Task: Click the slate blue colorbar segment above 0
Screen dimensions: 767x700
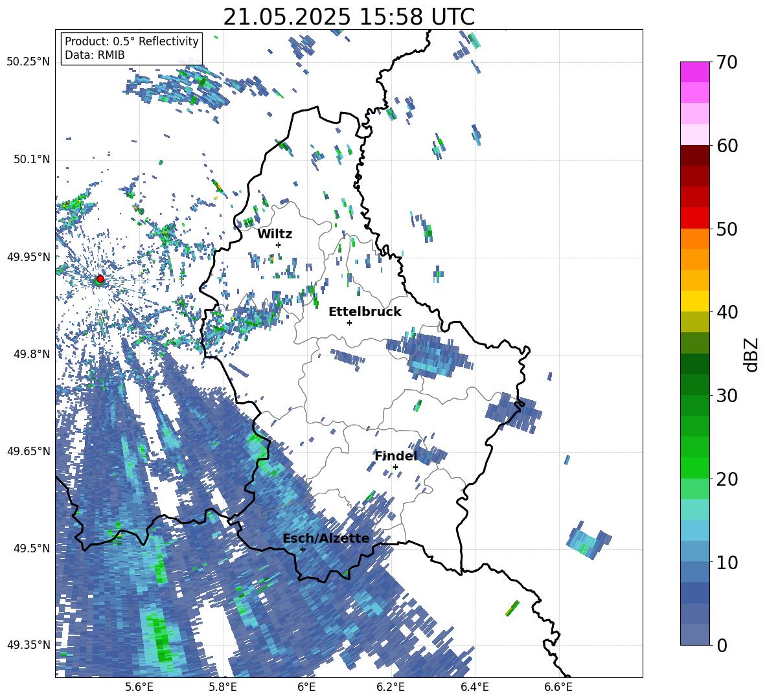Action: pyautogui.click(x=694, y=635)
